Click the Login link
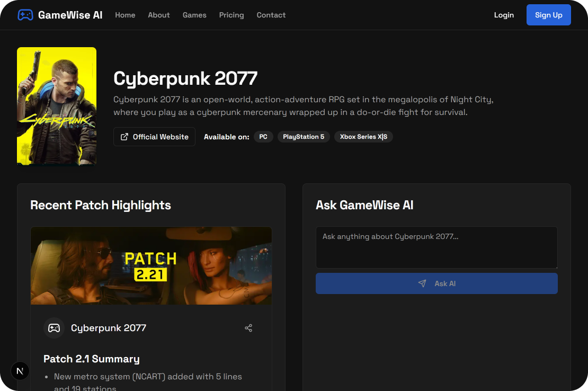588x391 pixels. (504, 15)
